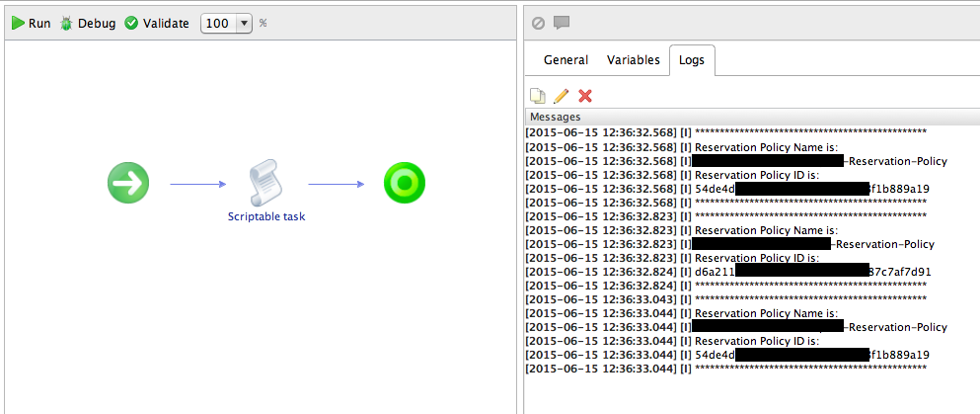980x414 pixels.
Task: Select the green start arrow node
Action: tap(128, 183)
